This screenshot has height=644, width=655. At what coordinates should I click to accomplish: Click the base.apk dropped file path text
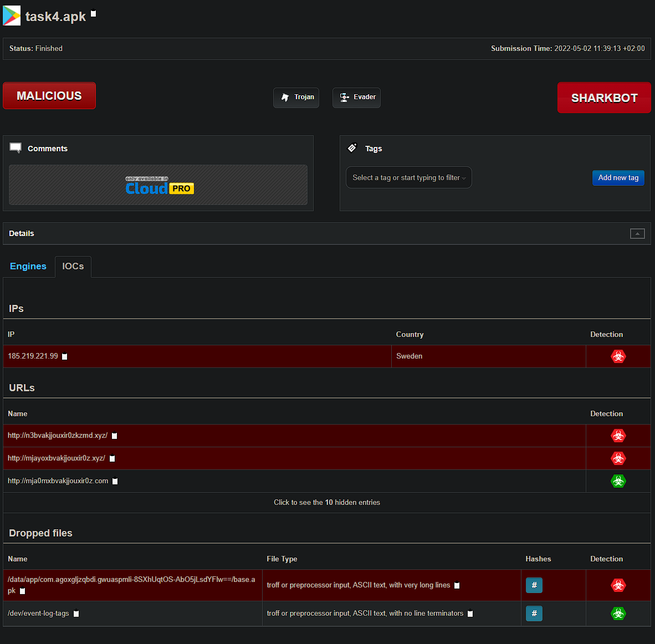coord(131,585)
